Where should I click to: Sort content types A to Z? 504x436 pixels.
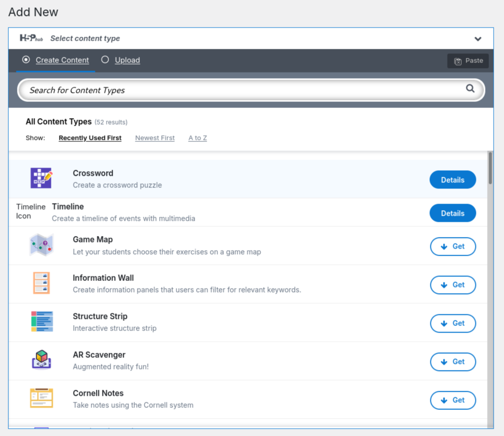197,138
